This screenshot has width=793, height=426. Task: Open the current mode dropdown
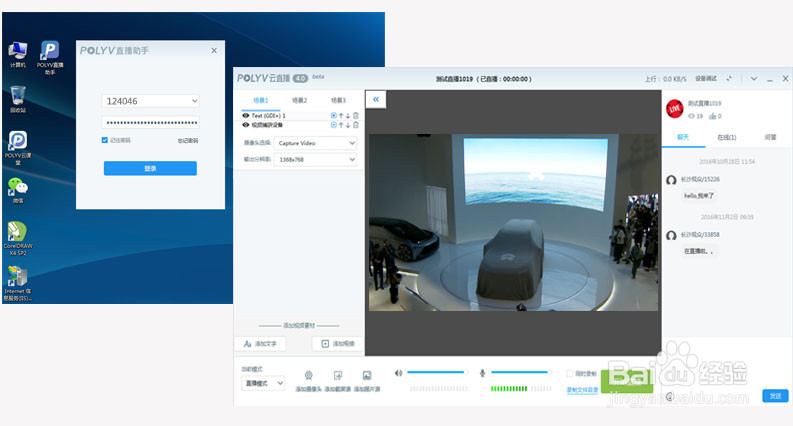point(263,384)
